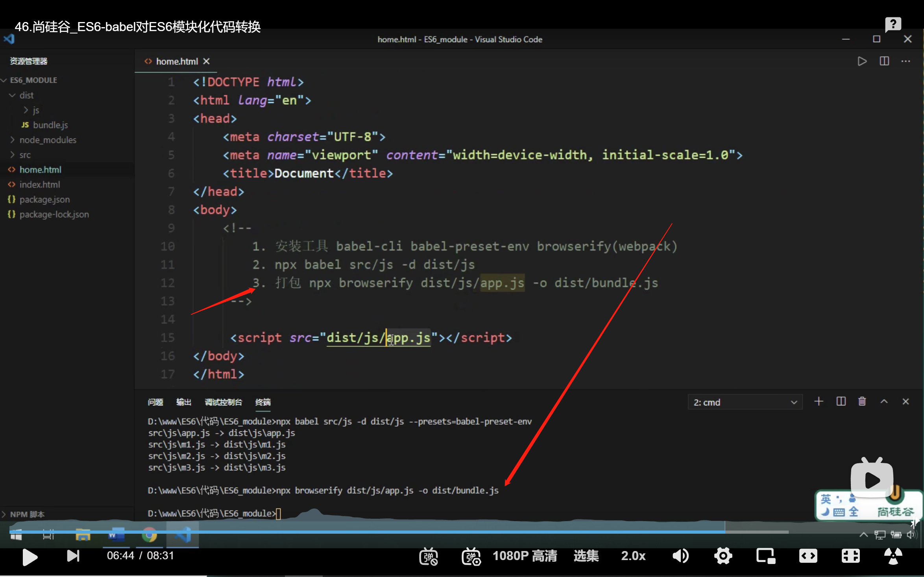Open File Explorer from the taskbar

coord(83,535)
